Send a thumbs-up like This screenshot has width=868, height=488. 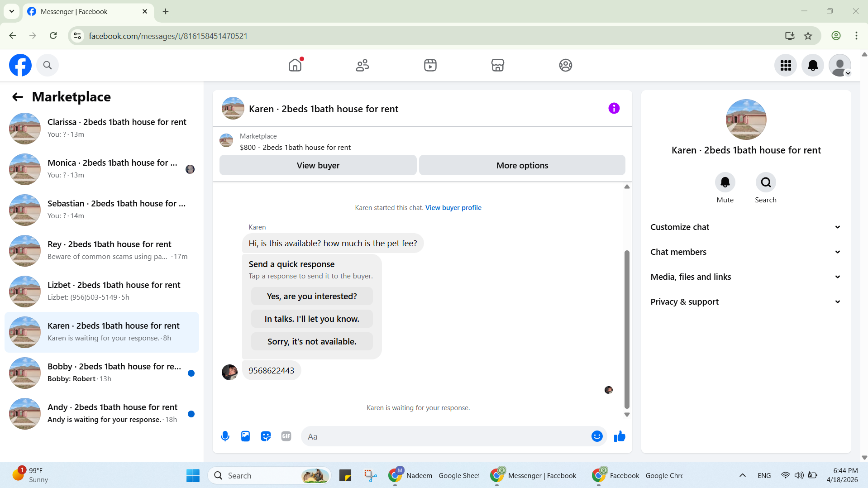click(x=620, y=436)
